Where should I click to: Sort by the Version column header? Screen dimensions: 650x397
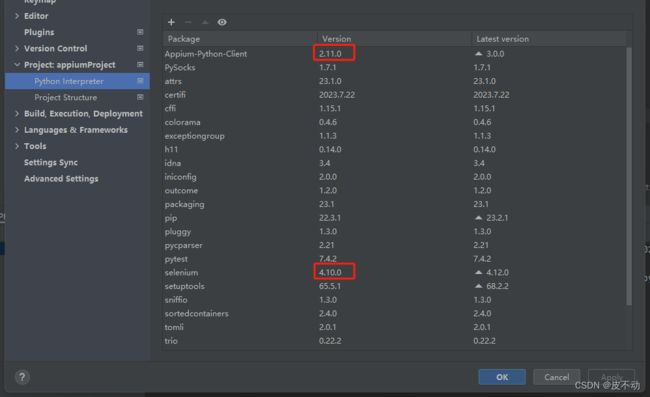tap(394, 39)
